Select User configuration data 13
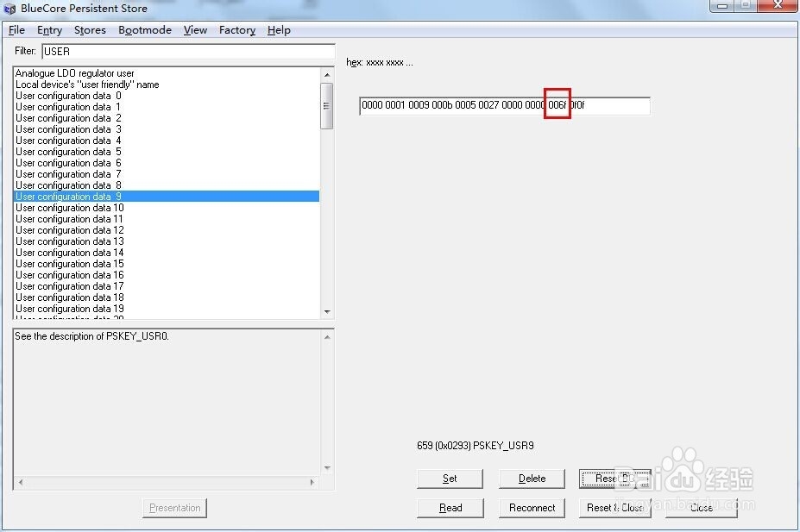 pos(167,241)
